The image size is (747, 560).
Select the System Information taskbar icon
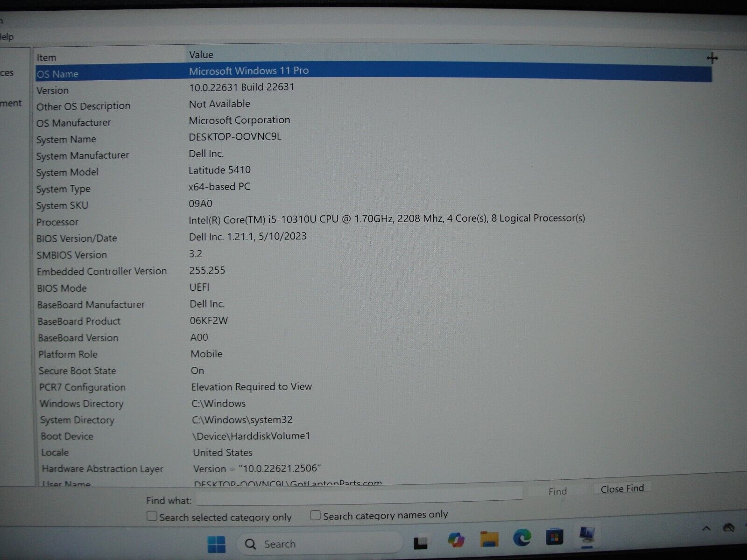coord(587,535)
